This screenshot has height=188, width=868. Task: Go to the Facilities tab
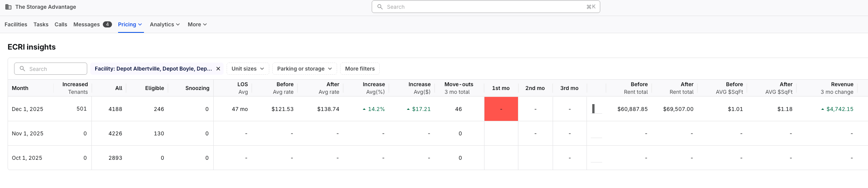point(16,24)
